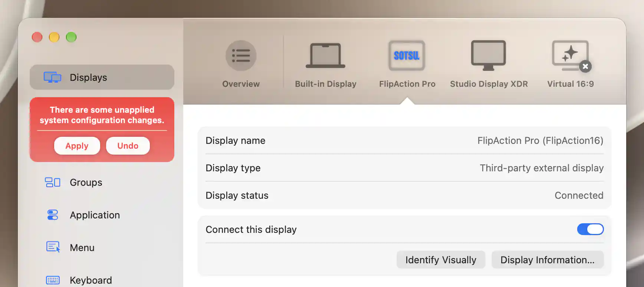Undo the unapplied system changes
The width and height of the screenshot is (644, 287).
128,146
